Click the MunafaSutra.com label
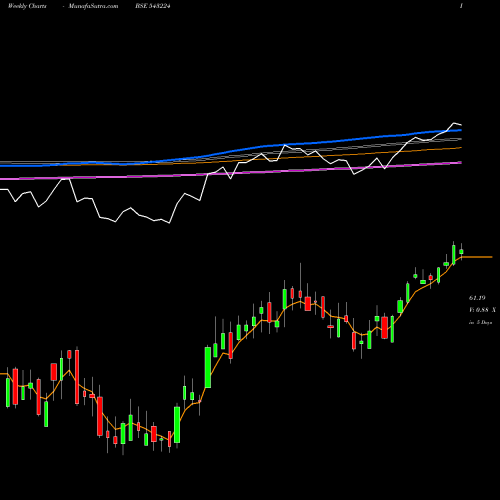Image resolution: width=500 pixels, height=500 pixels. [x=93, y=6]
